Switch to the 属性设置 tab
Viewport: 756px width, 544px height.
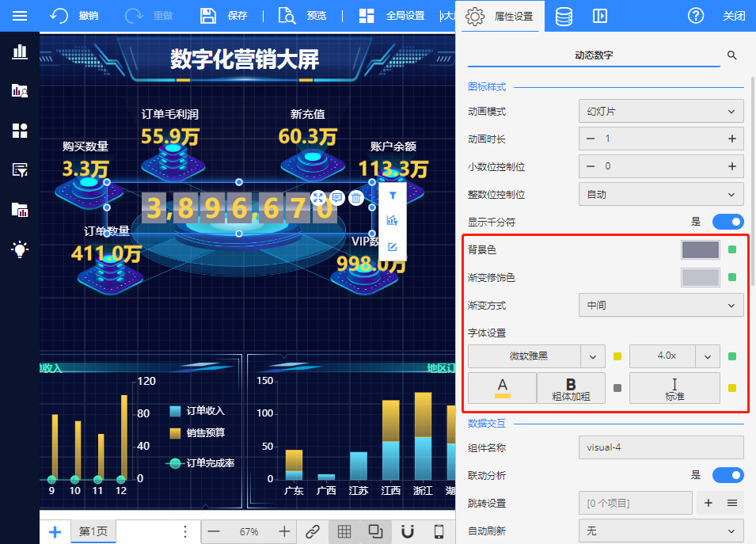coord(500,16)
